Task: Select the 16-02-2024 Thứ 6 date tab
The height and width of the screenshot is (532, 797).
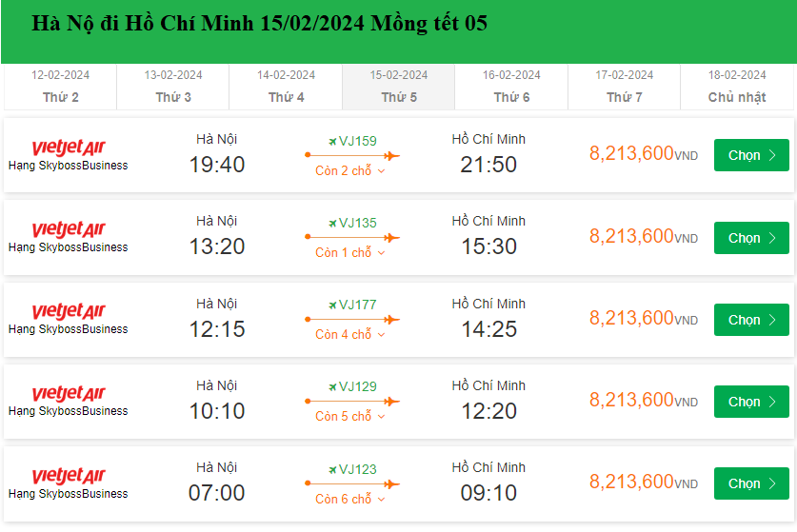Action: tap(511, 87)
